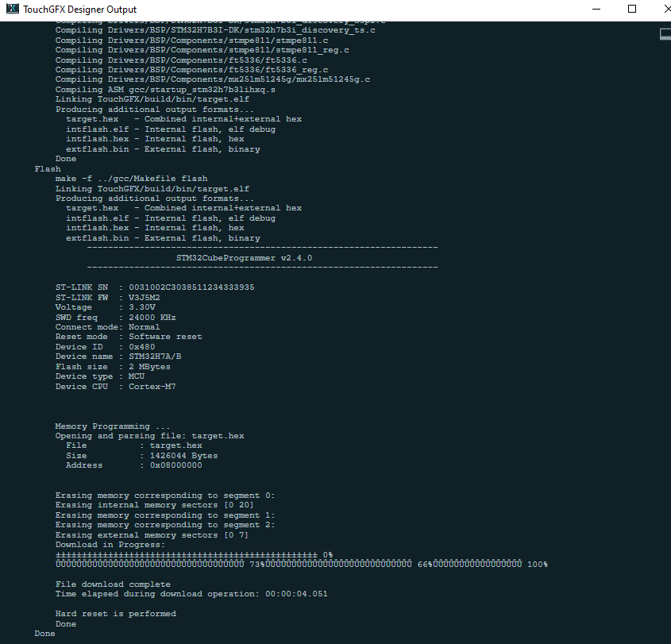Viewport: 671px width, 644px height.
Task: Select the ft5336/ft5336.c compile line
Action: pyautogui.click(x=181, y=60)
